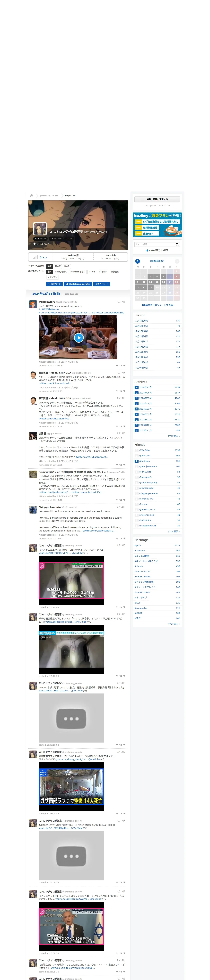Select December 14 in the calendar
This screenshot has width=210, height=980.
coord(170,282)
